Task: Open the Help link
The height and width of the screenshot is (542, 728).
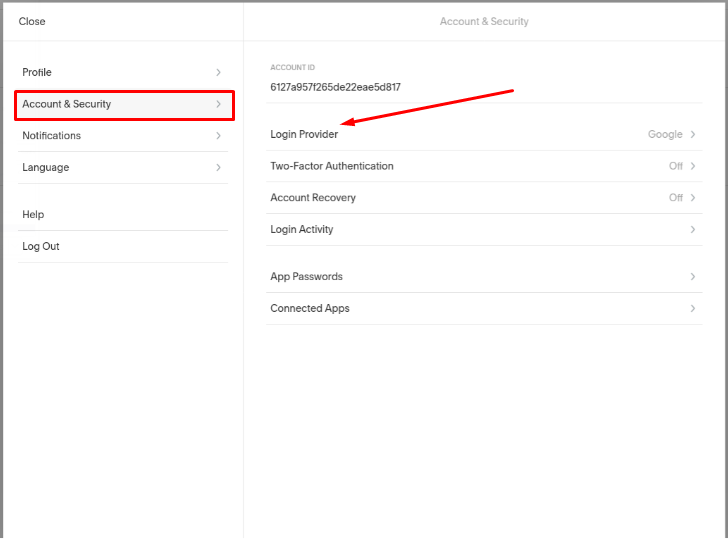Action: [x=123, y=215]
